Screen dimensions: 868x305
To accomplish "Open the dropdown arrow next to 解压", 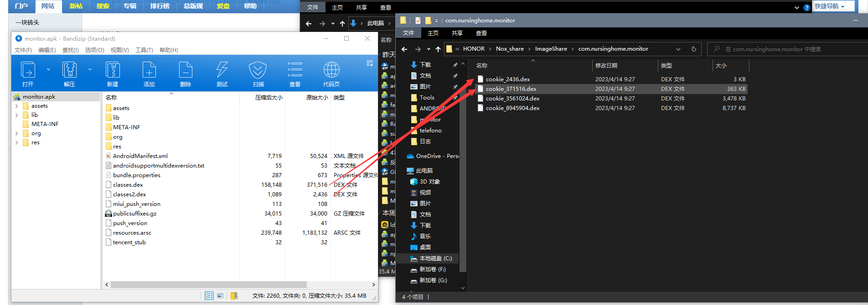I will 90,69.
